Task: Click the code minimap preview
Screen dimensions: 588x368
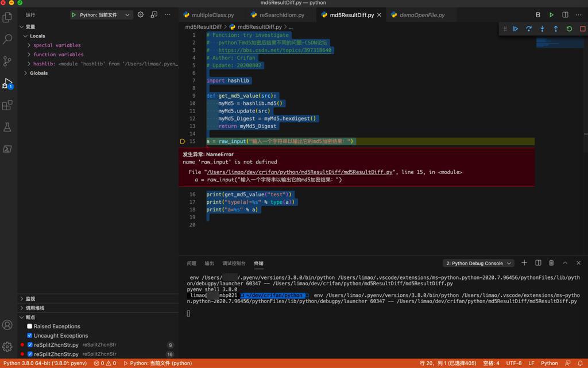Action: [x=551, y=43]
